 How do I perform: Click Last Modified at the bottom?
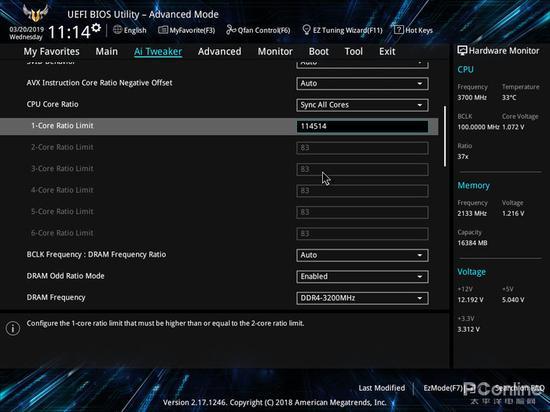pos(382,388)
